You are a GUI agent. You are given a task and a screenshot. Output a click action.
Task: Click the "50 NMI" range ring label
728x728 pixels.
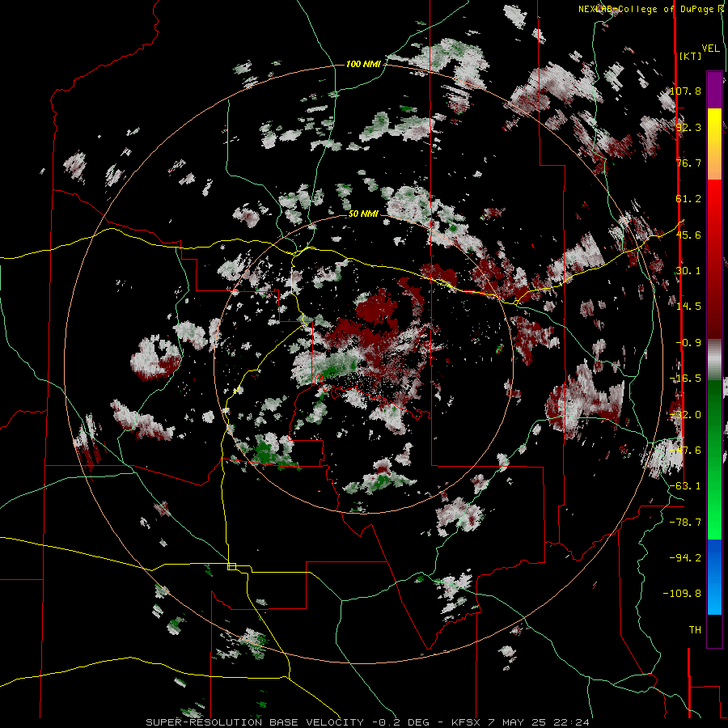(x=363, y=214)
